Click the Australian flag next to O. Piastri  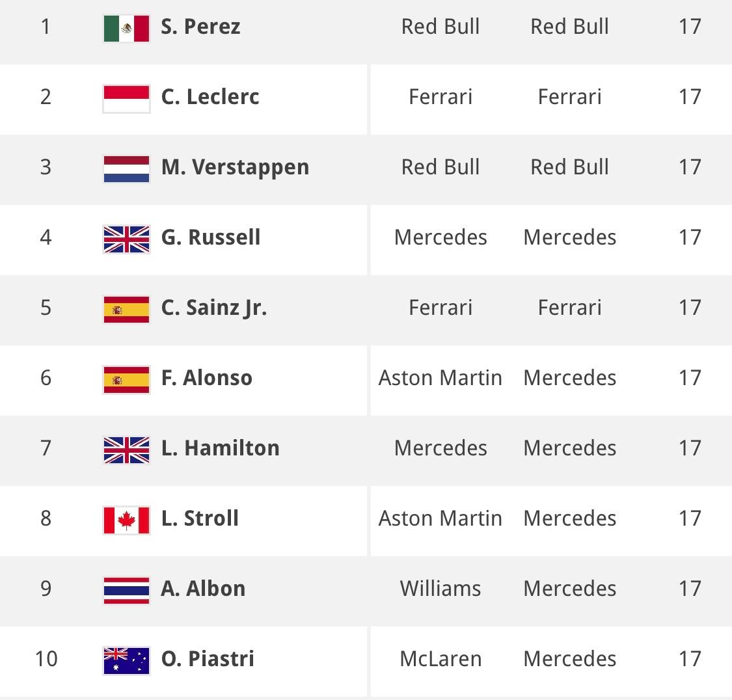click(x=126, y=660)
